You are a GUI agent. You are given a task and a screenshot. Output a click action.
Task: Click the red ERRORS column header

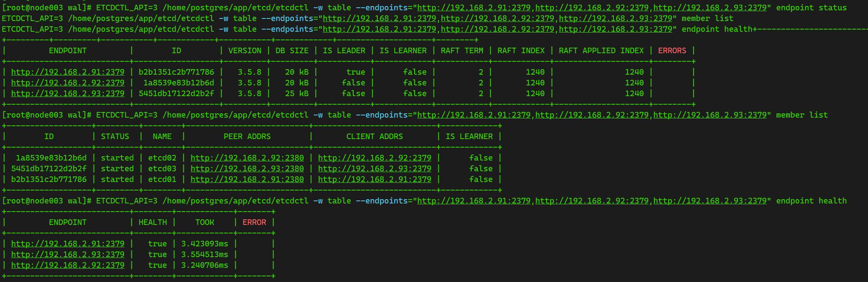672,51
